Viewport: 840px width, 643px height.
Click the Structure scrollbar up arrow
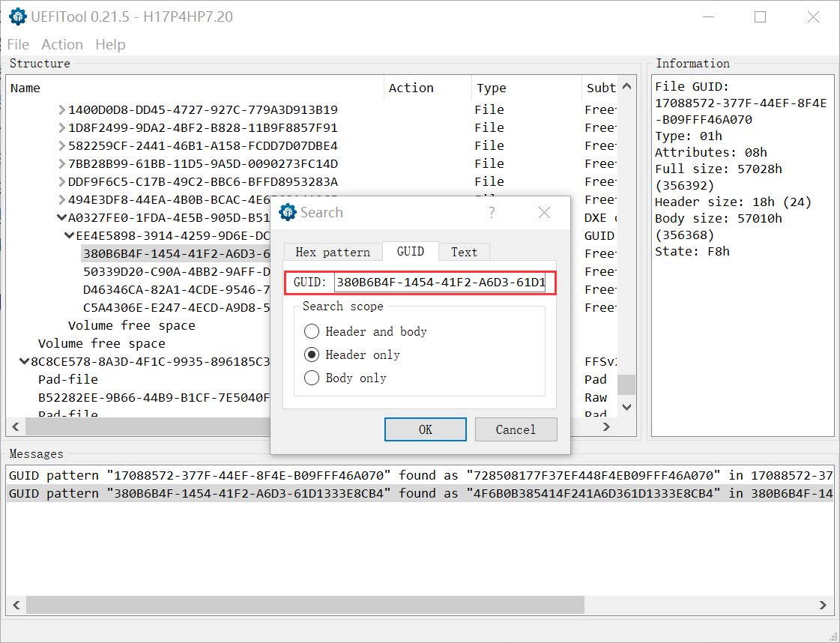626,85
